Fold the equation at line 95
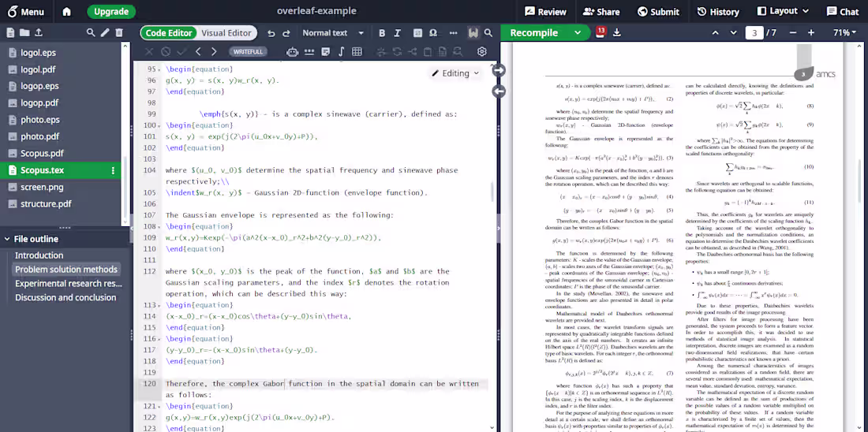The width and height of the screenshot is (868, 432). tap(159, 69)
